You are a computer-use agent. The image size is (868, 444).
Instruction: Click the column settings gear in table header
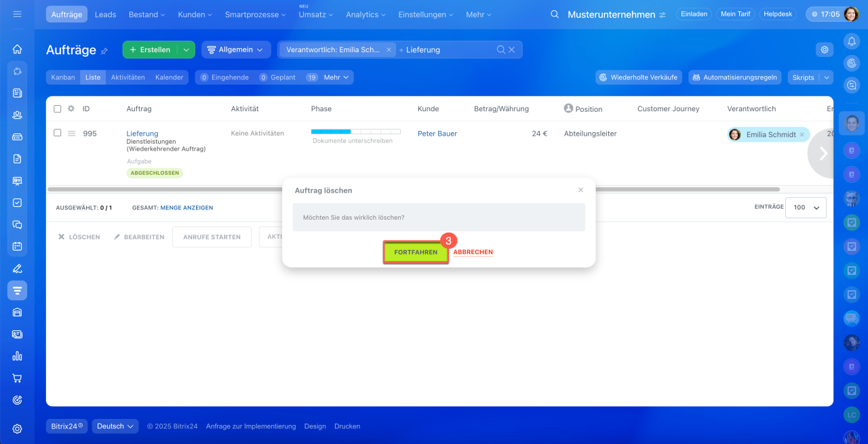71,108
